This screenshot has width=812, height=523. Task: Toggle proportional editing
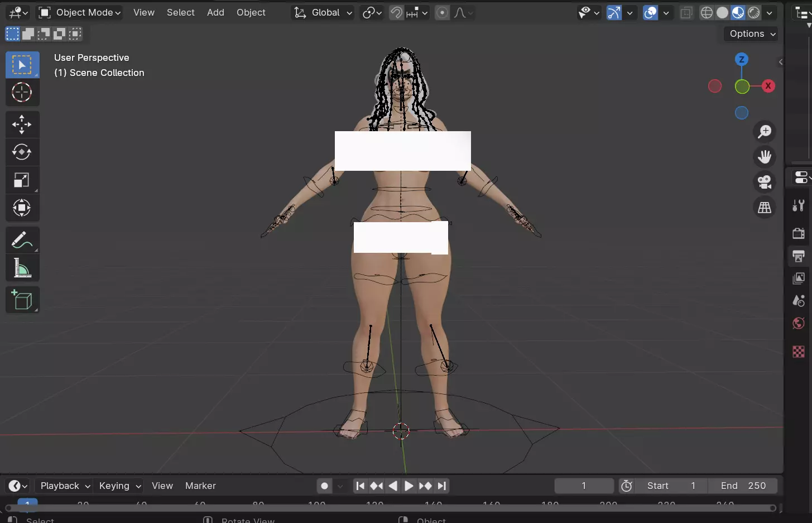pyautogui.click(x=442, y=12)
